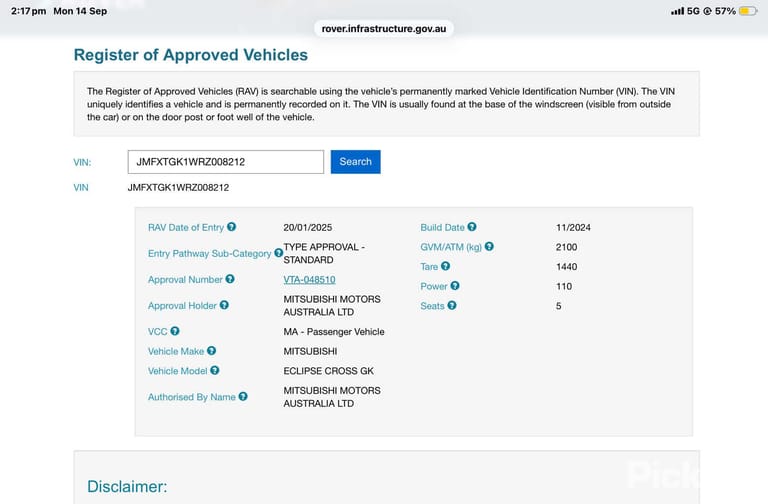Viewport: 768px width, 504px height.
Task: Open Approval Holder question mark icon
Action: pos(224,305)
